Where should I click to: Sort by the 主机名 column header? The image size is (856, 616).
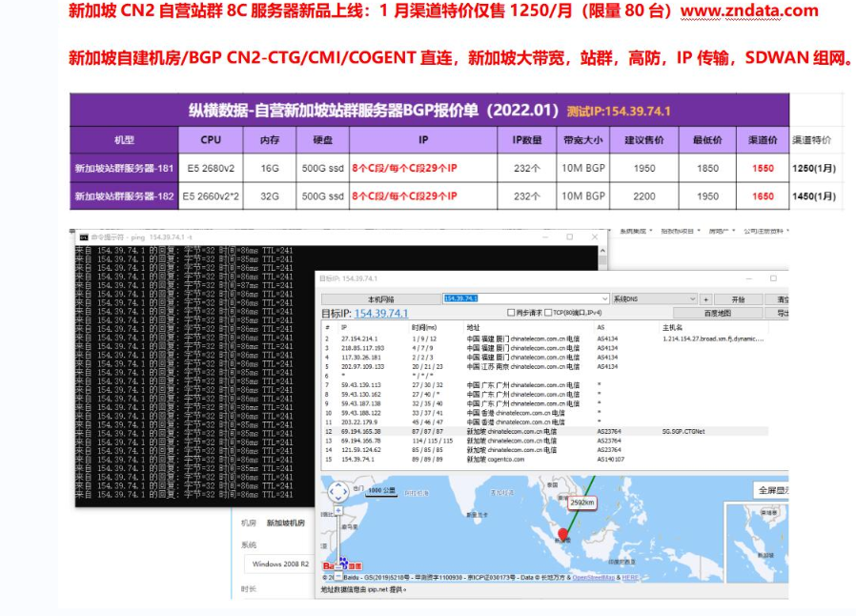[x=672, y=328]
